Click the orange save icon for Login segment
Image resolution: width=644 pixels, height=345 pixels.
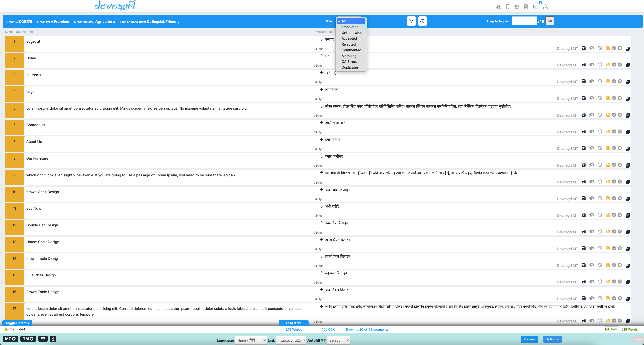608,98
